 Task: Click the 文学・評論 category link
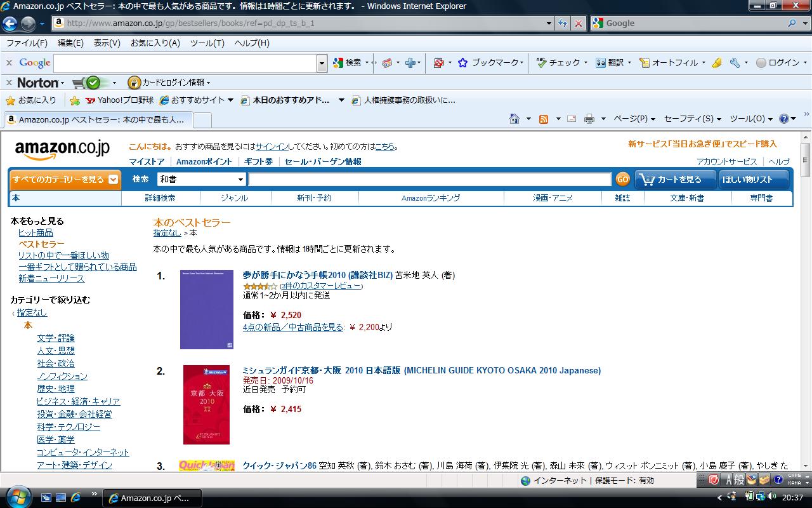click(x=56, y=338)
